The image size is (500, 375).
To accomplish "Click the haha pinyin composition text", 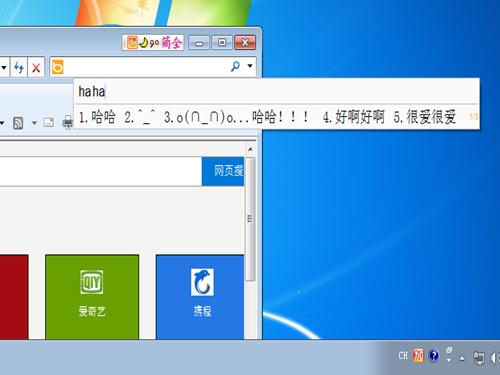I will click(x=92, y=91).
